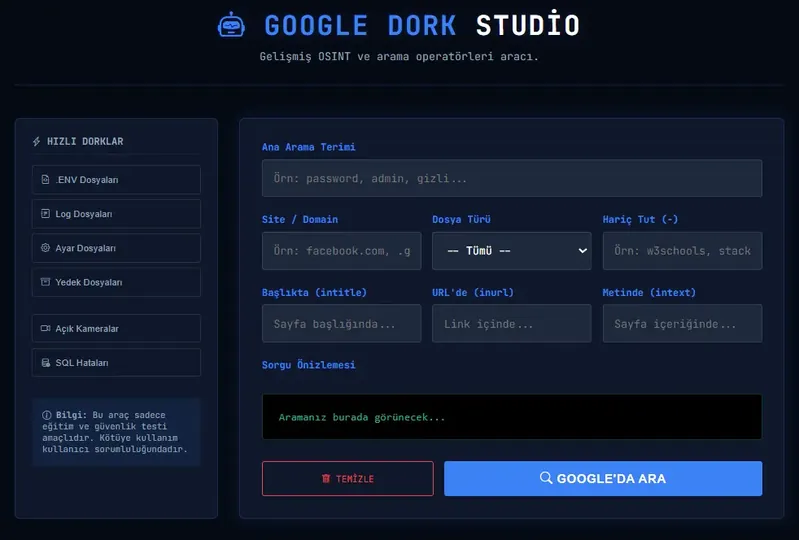Click the robot logo icon in header
799x540 pixels.
click(x=231, y=25)
